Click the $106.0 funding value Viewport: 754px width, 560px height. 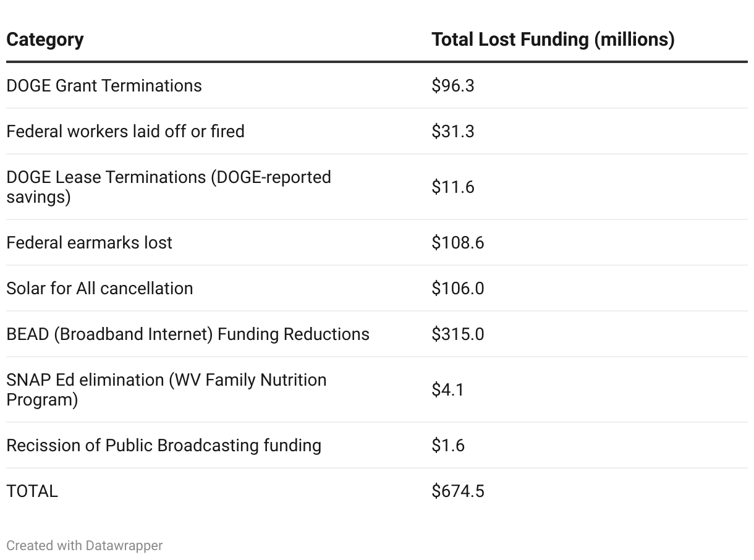point(457,288)
